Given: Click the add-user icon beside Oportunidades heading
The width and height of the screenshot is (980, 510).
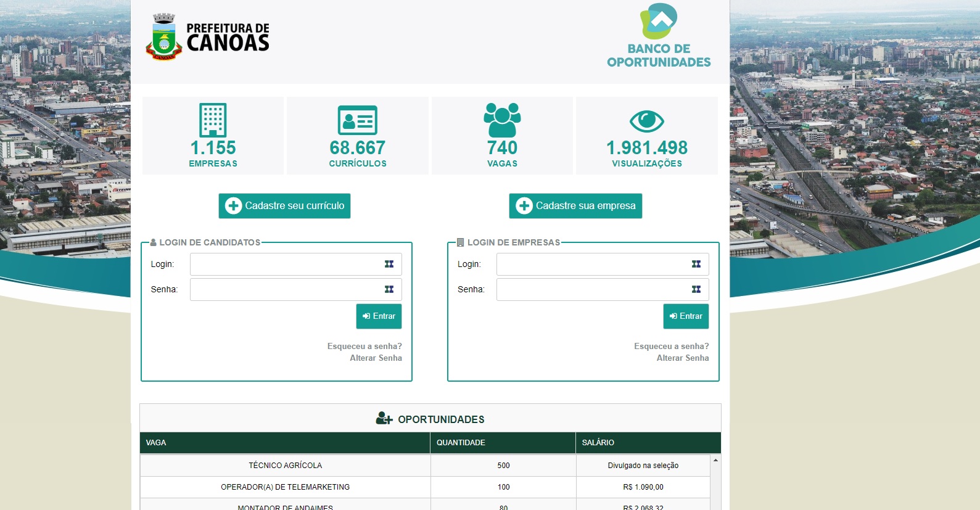Looking at the screenshot, I should click(x=384, y=419).
